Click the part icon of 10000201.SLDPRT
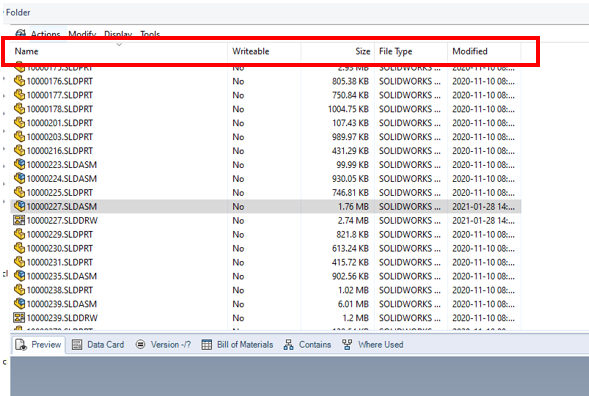The width and height of the screenshot is (589, 396). (19, 122)
